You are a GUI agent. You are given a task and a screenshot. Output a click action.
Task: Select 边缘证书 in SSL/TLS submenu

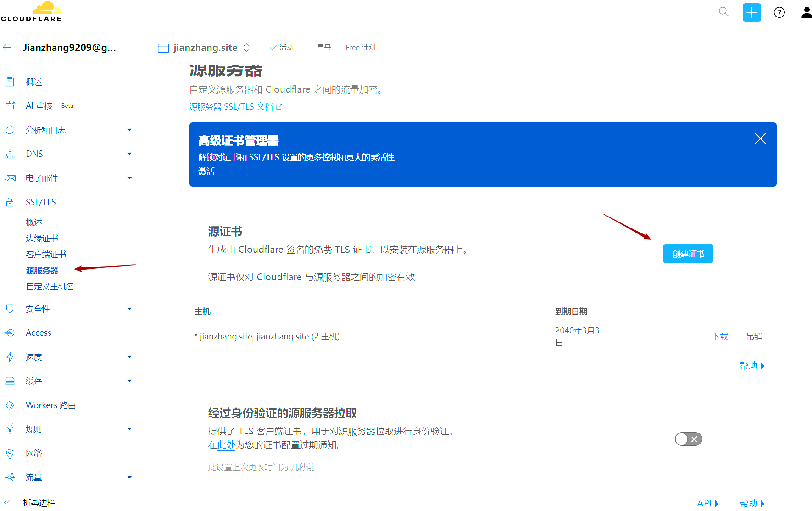coord(42,239)
